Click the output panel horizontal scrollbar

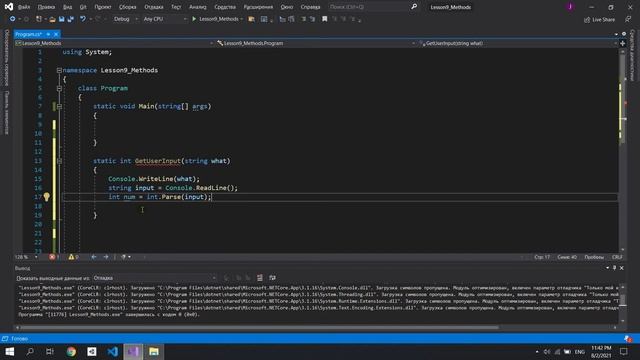259,327
